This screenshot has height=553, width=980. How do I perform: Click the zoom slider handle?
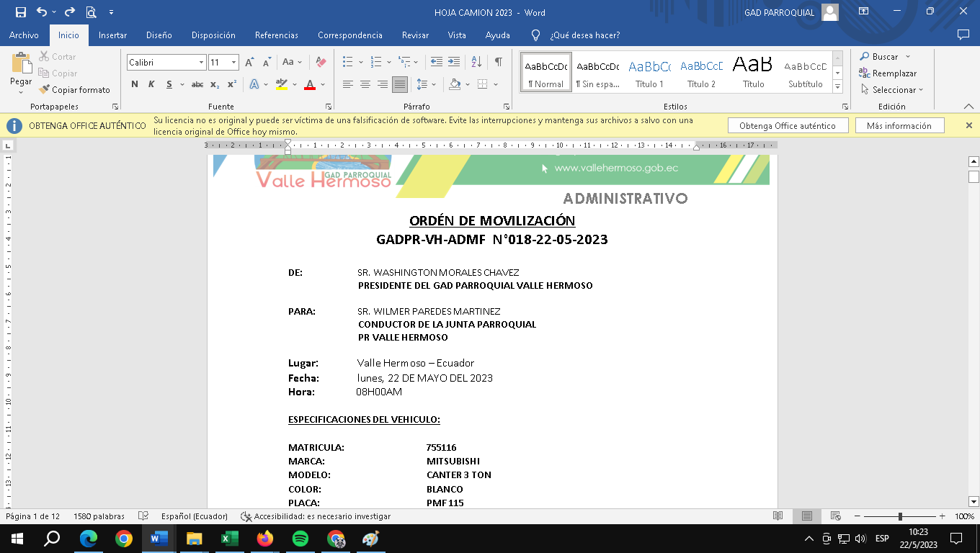tap(900, 516)
